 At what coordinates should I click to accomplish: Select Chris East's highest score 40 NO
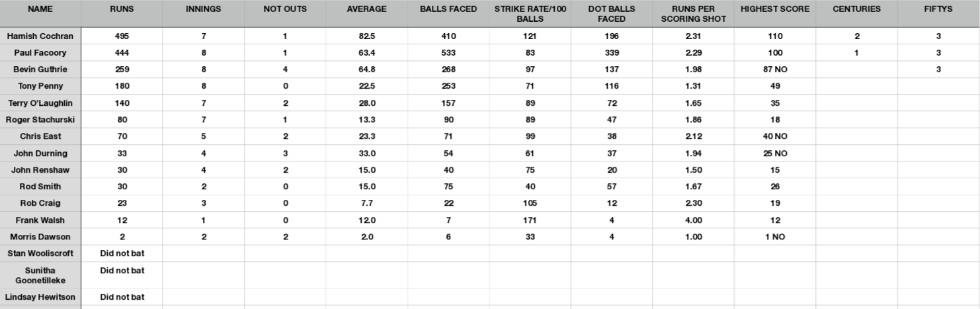point(774,136)
